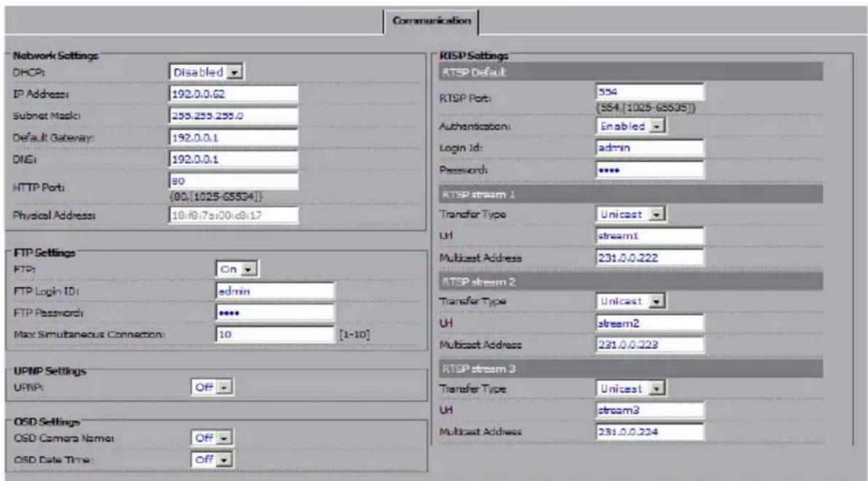Click the RTSP Login Id field
The height and width of the screenshot is (481, 868).
(650, 148)
